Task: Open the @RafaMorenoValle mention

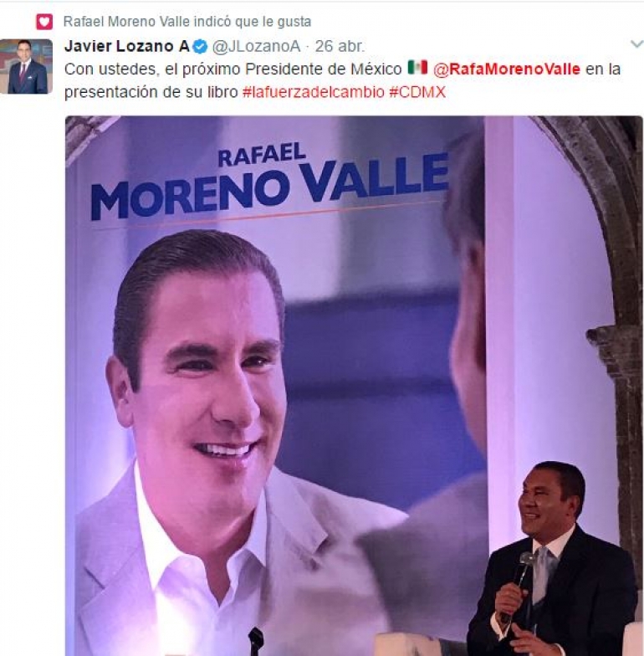Action: [x=507, y=69]
